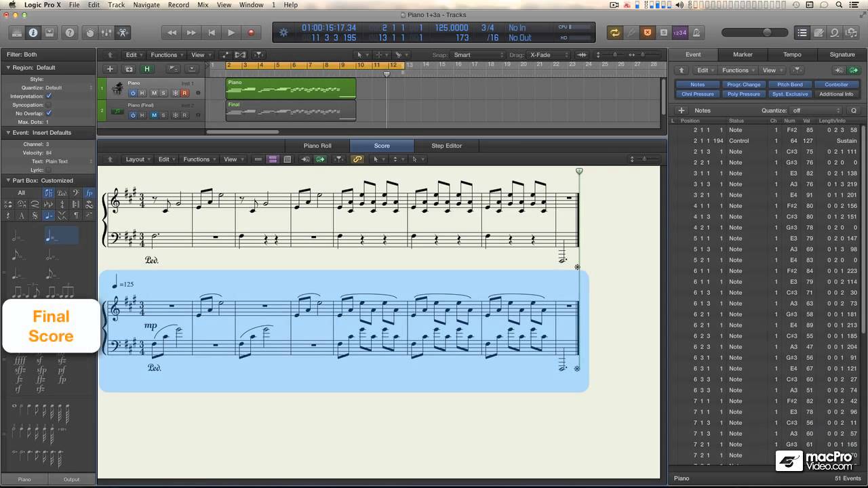The height and width of the screenshot is (488, 868).
Task: Collapse the Event: Insert Defaults section
Action: coord(8,132)
